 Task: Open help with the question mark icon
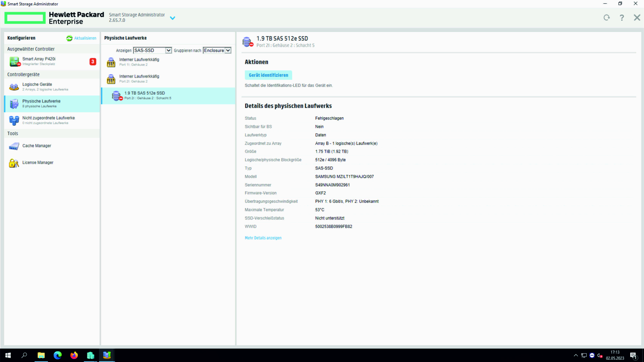622,18
